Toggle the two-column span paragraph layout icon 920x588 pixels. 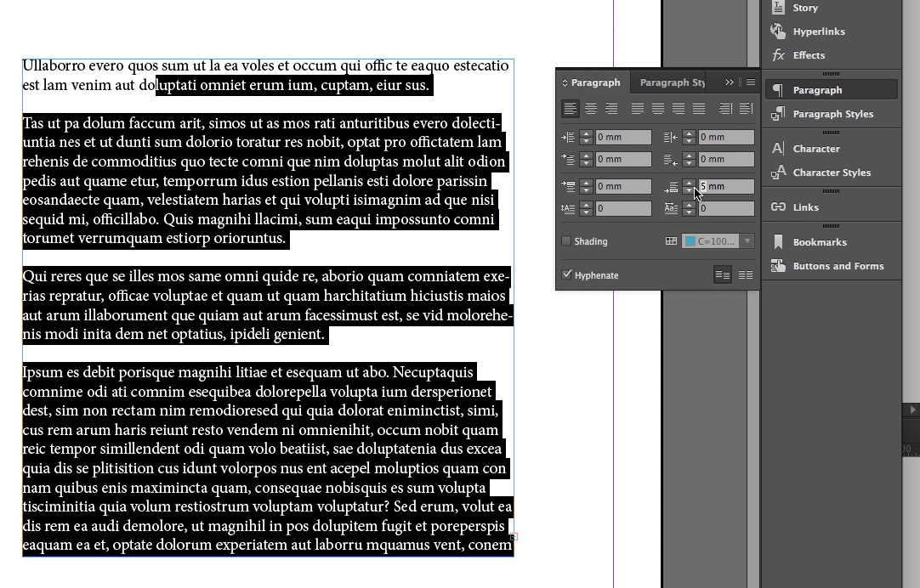[x=747, y=274]
